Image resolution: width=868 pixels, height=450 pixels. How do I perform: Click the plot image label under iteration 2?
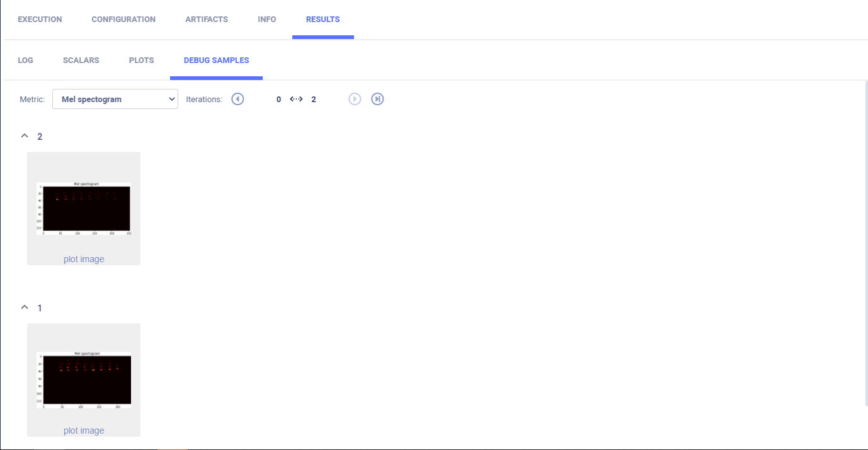coord(84,259)
